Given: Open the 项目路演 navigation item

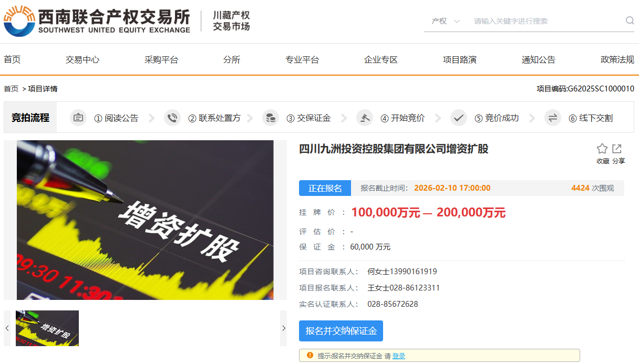Looking at the screenshot, I should 459,60.
